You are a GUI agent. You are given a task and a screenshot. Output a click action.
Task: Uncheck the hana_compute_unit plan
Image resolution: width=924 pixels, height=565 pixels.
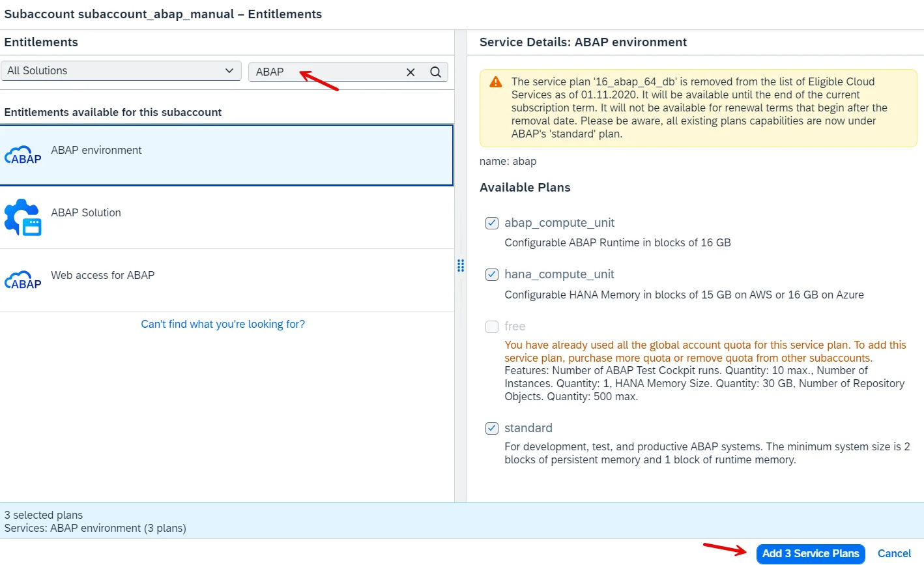(x=492, y=274)
